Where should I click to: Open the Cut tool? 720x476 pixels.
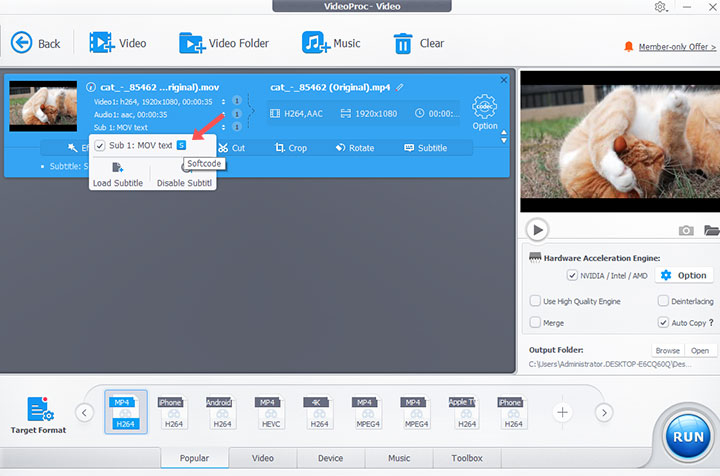pyautogui.click(x=231, y=148)
